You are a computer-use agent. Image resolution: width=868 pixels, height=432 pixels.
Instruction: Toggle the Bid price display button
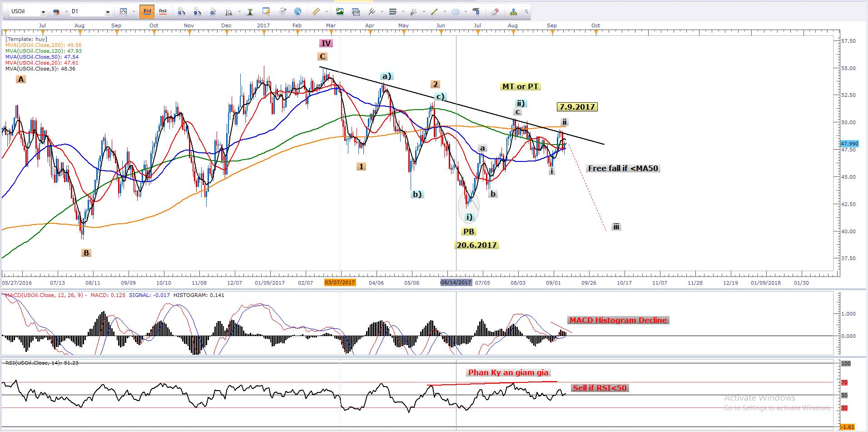click(x=147, y=11)
